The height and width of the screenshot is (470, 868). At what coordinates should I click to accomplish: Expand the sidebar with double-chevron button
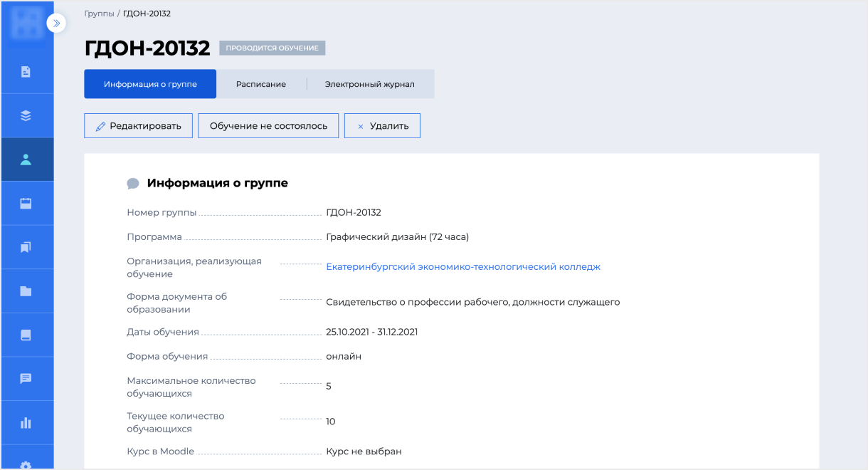coord(56,23)
